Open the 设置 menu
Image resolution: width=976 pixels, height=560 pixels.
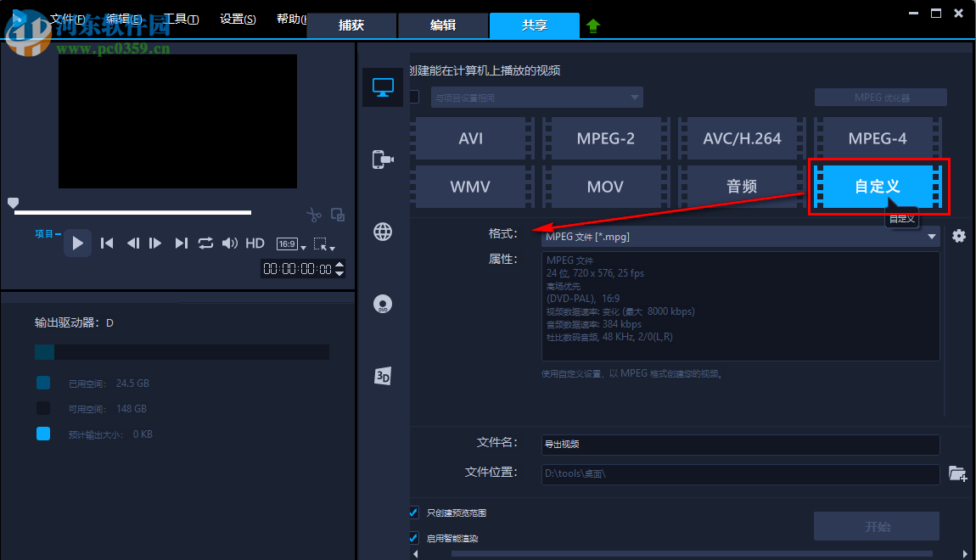pos(237,18)
